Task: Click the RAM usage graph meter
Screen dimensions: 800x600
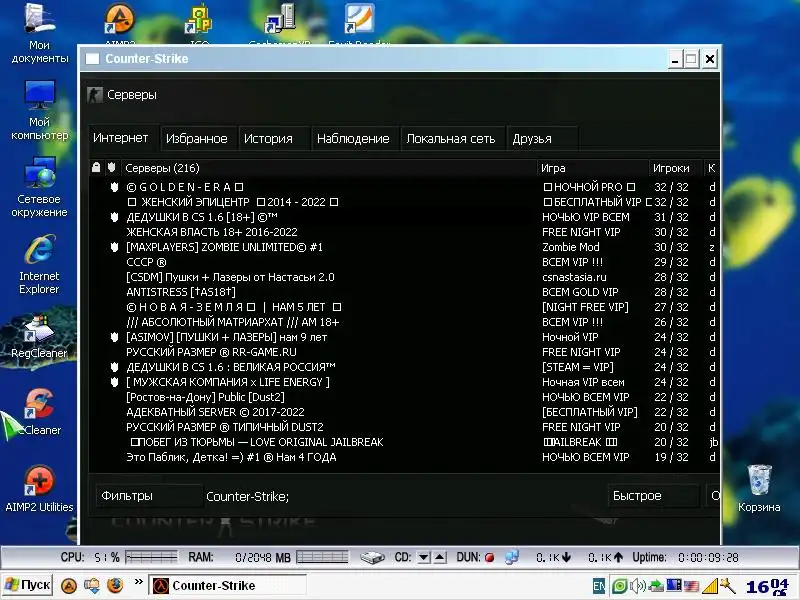Action: pyautogui.click(x=322, y=557)
